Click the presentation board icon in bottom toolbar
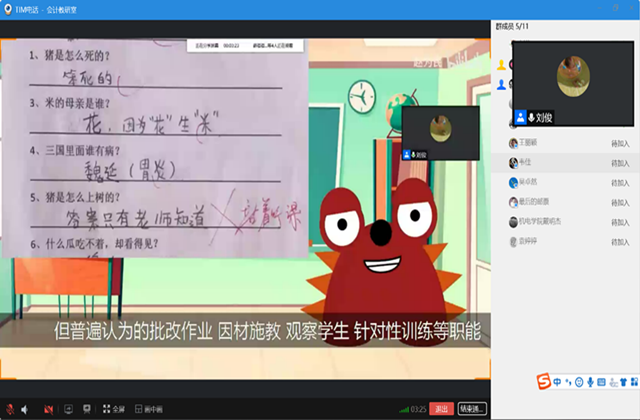The image size is (640, 420). click(x=88, y=409)
